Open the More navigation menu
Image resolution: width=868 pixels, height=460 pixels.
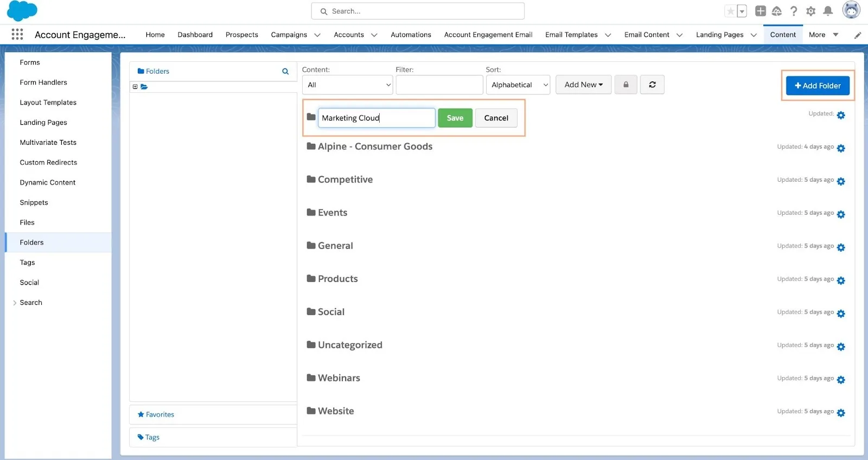pyautogui.click(x=824, y=35)
